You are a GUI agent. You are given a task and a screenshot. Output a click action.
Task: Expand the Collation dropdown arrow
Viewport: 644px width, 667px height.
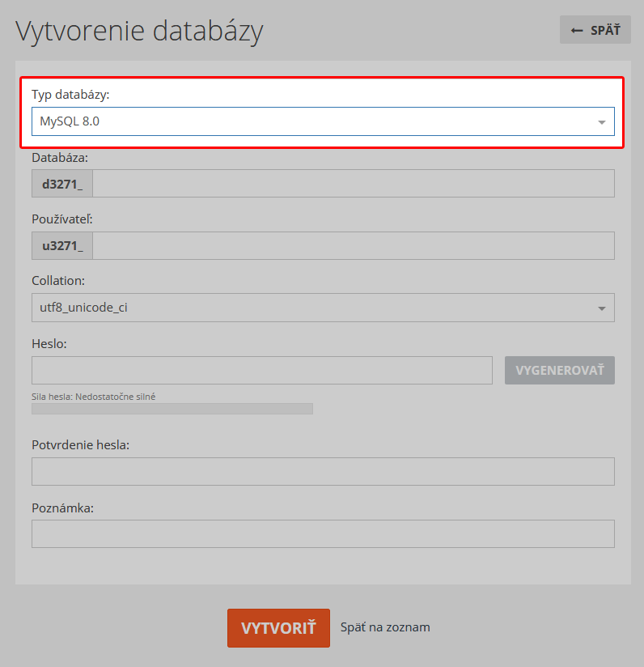(x=601, y=308)
